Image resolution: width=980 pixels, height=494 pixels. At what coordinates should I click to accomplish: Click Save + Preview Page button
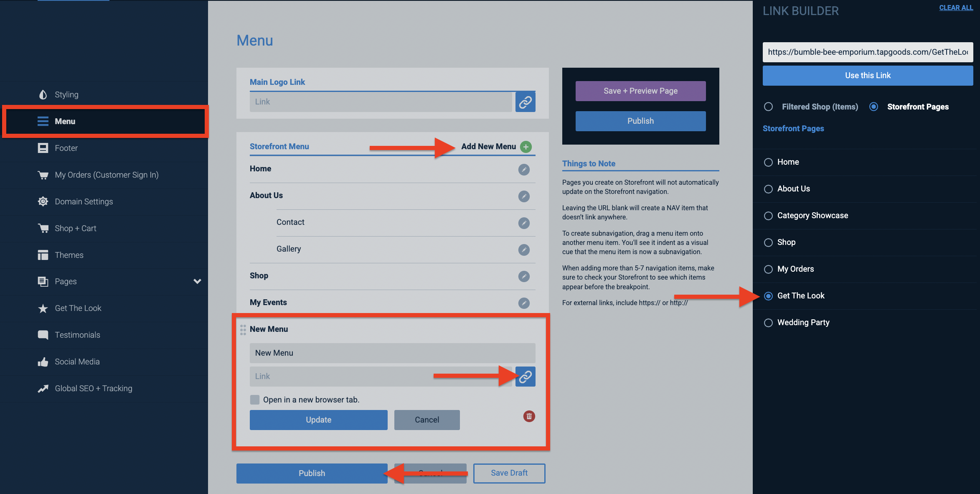coord(640,91)
